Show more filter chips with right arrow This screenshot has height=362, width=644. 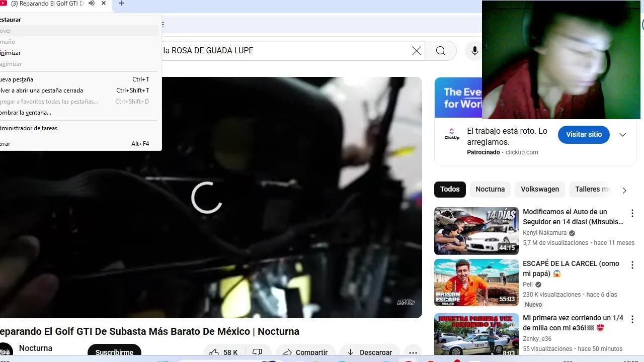tap(624, 190)
